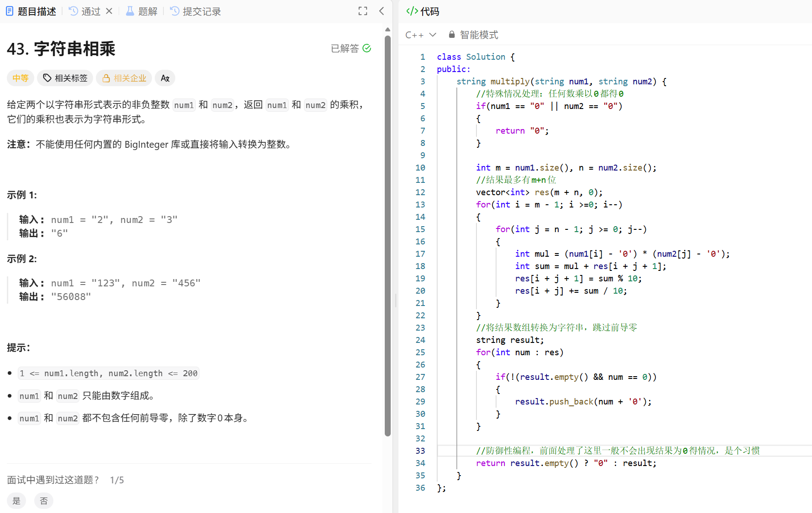Click the lock icon next to 智能模式

451,34
